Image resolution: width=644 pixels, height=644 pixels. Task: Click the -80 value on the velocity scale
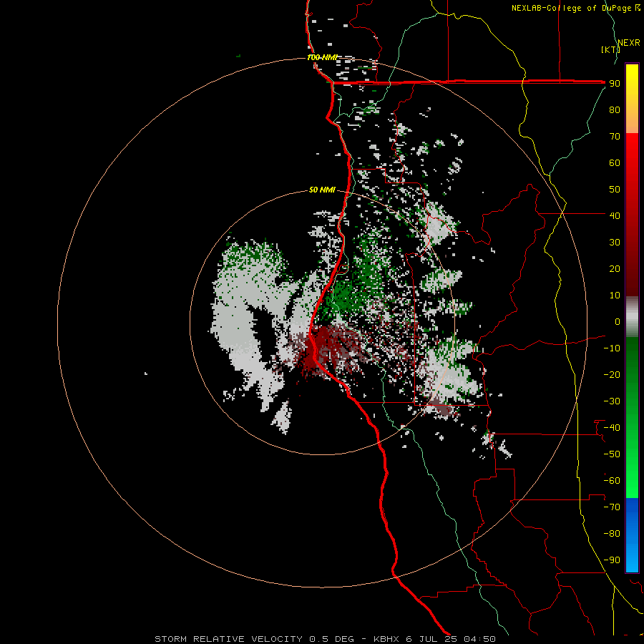click(612, 534)
